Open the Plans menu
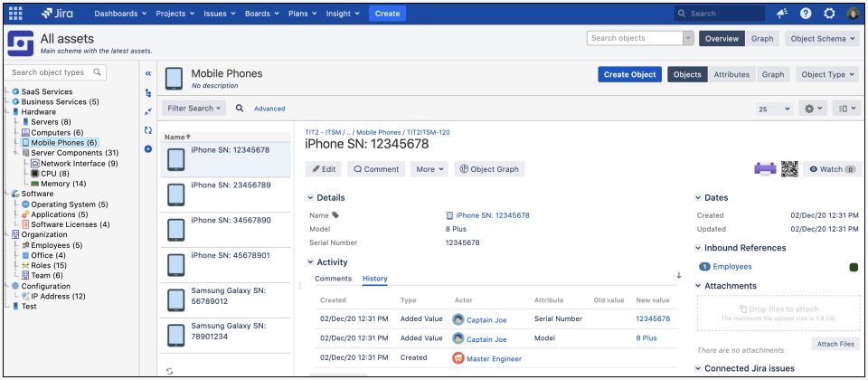Image resolution: width=868 pixels, height=380 pixels. point(302,14)
